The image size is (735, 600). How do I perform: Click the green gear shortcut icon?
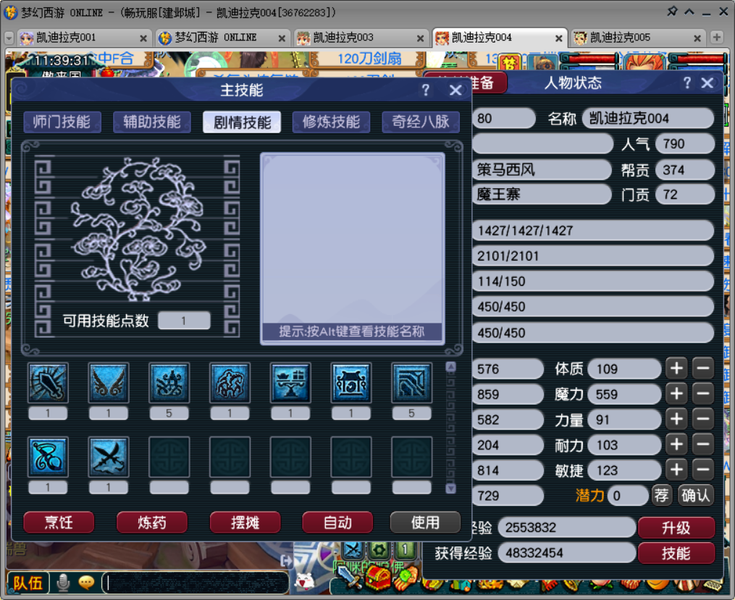[x=379, y=549]
